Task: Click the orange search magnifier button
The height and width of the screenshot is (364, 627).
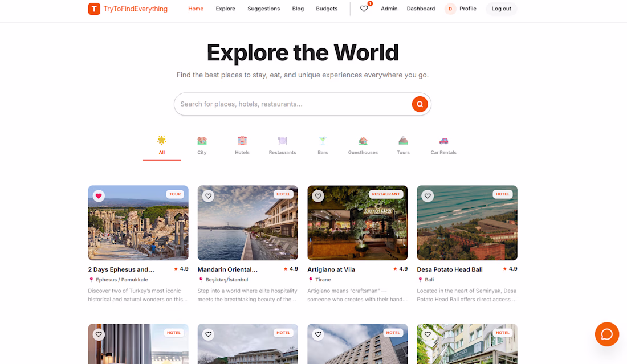Action: click(420, 104)
